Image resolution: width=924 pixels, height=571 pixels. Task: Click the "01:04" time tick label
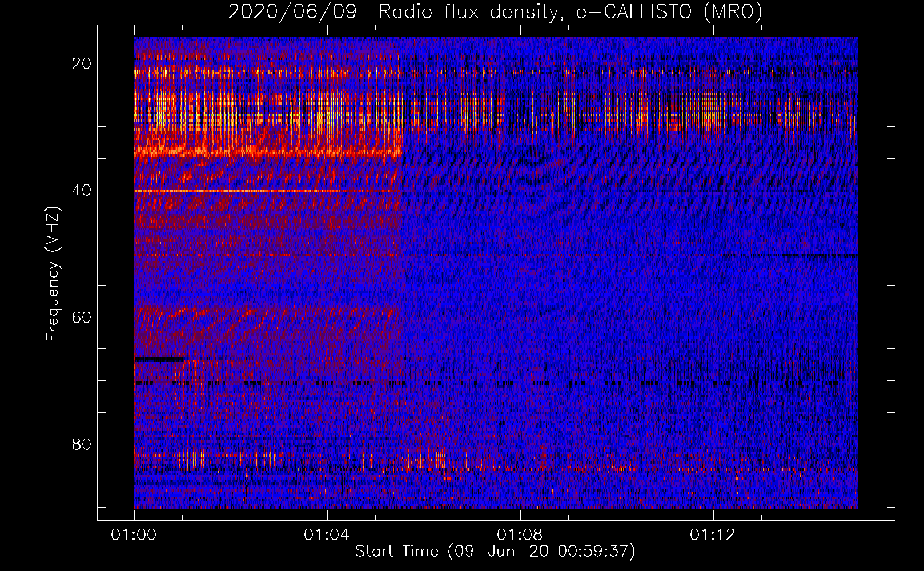pos(327,535)
